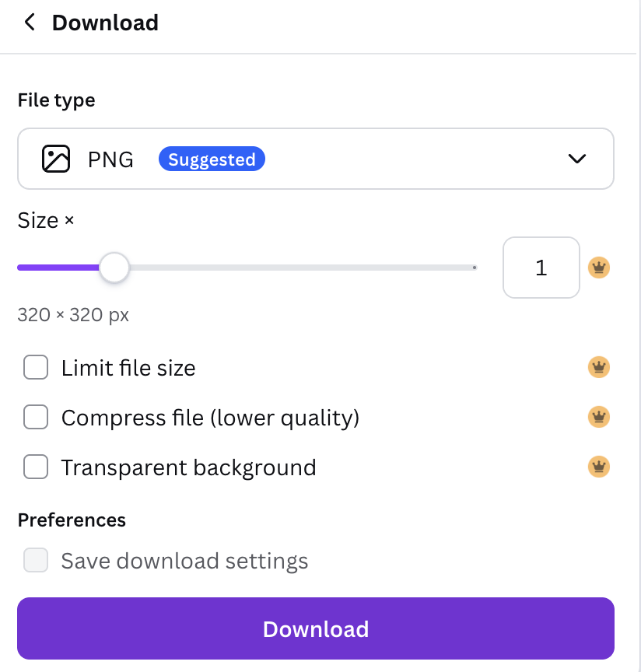Click the back arrow beside Download
This screenshot has height=672, width=641.
[30, 23]
